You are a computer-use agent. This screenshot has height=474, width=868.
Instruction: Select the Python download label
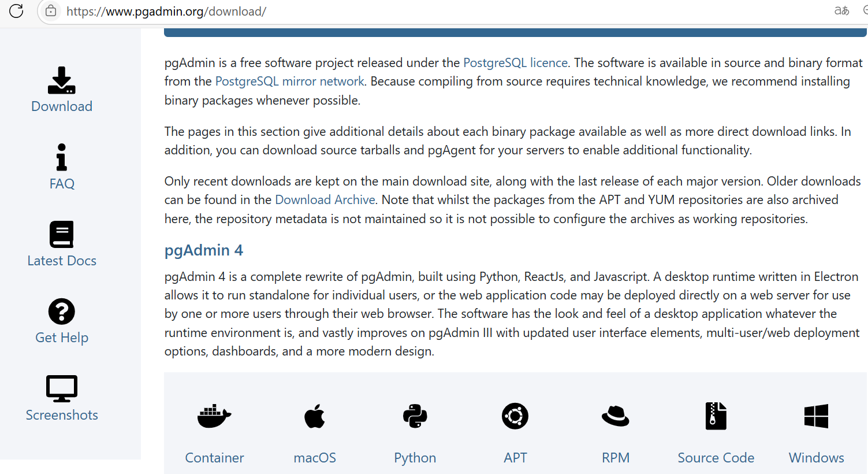(x=415, y=458)
